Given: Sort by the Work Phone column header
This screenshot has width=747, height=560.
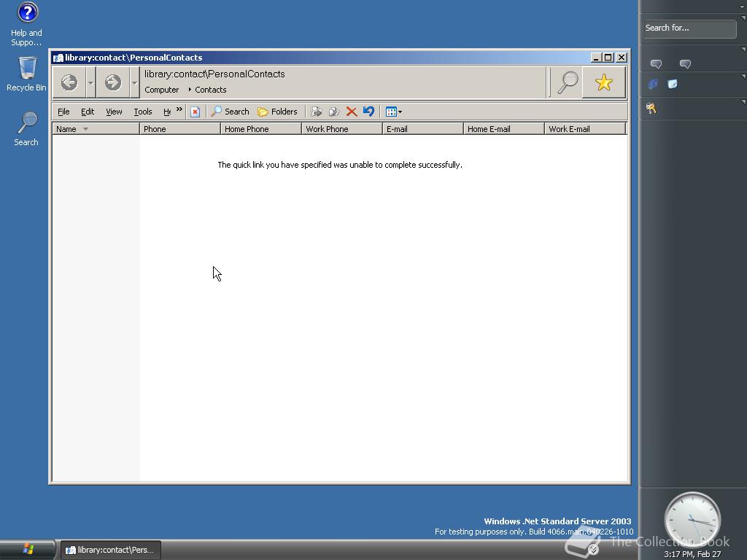Looking at the screenshot, I should (x=342, y=129).
